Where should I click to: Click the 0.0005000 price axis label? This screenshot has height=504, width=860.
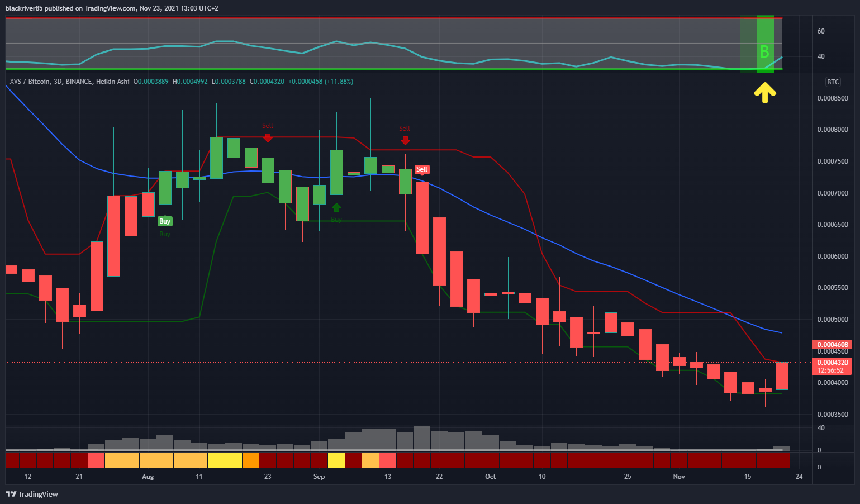832,320
